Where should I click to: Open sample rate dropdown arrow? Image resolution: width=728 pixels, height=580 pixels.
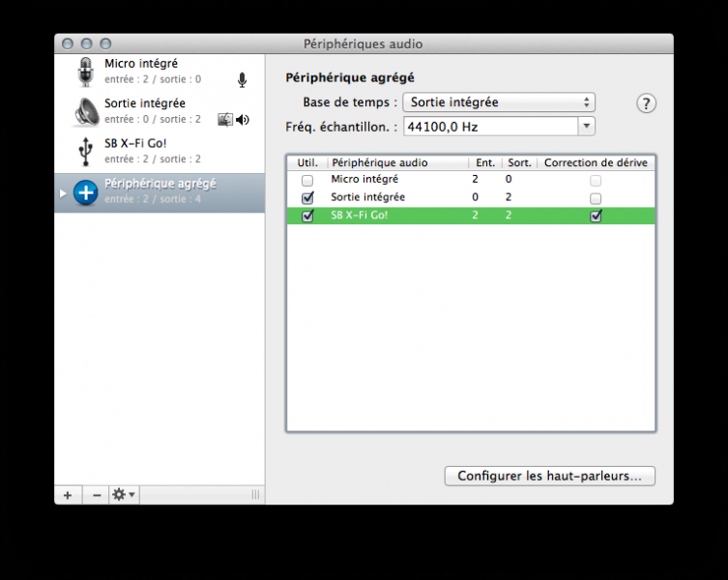click(587, 127)
